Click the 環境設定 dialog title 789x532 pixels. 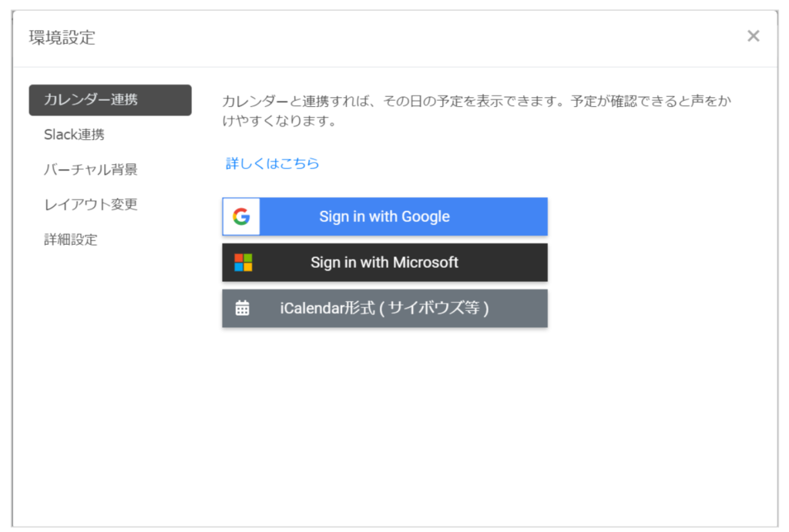[x=62, y=38]
